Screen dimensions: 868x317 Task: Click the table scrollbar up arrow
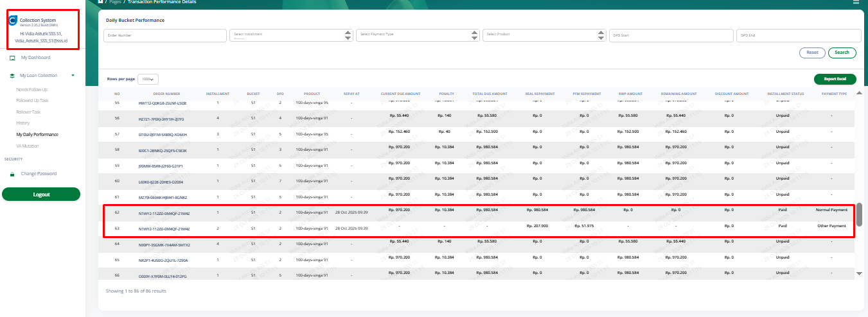[x=860, y=94]
